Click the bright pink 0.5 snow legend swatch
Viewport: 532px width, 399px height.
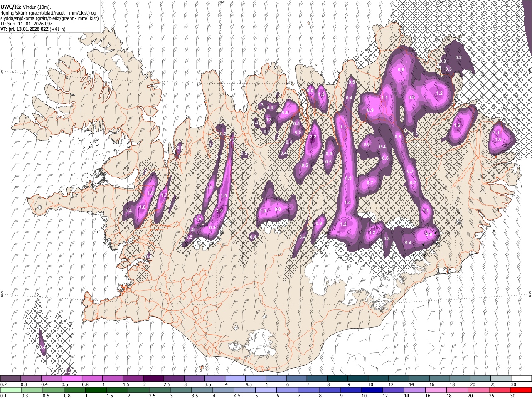(72, 378)
